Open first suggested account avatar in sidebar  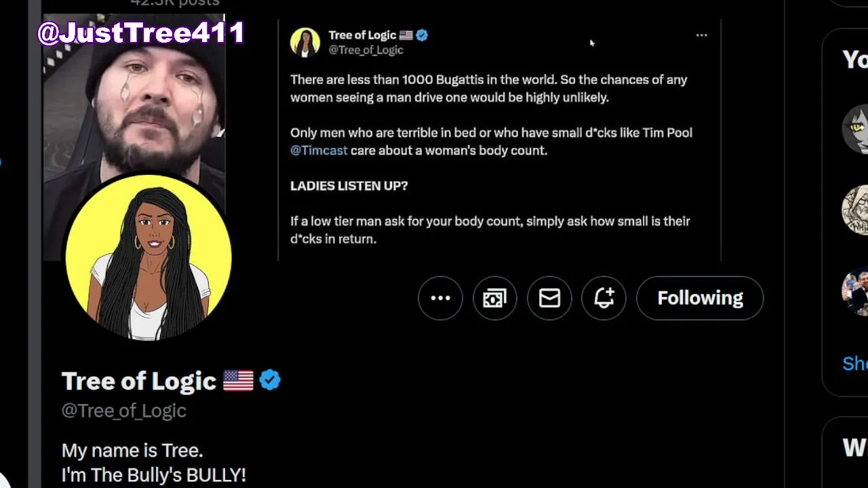click(x=856, y=129)
